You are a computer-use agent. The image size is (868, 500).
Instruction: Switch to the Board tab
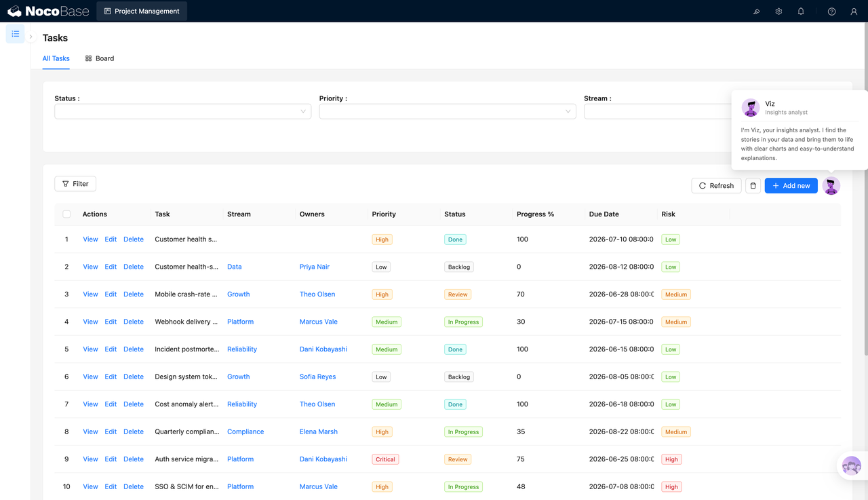coord(100,58)
